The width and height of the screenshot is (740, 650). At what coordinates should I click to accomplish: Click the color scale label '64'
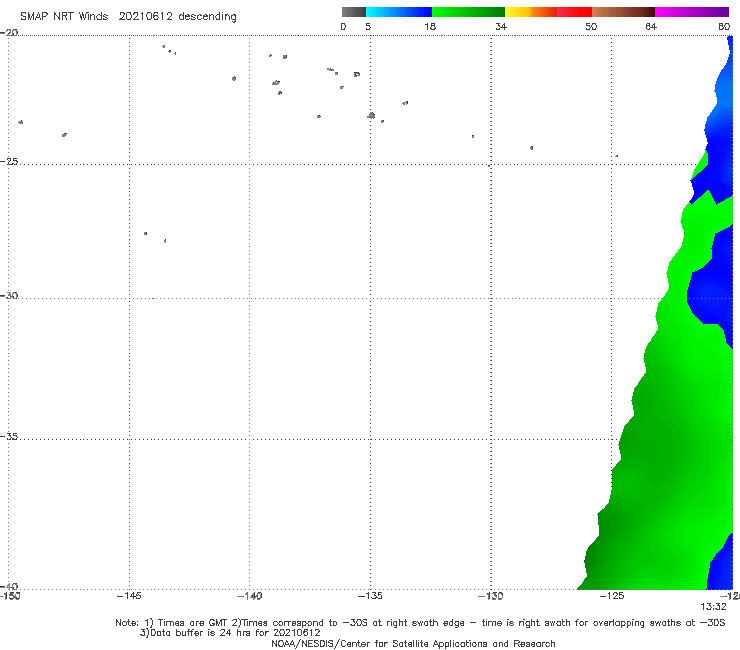[651, 26]
